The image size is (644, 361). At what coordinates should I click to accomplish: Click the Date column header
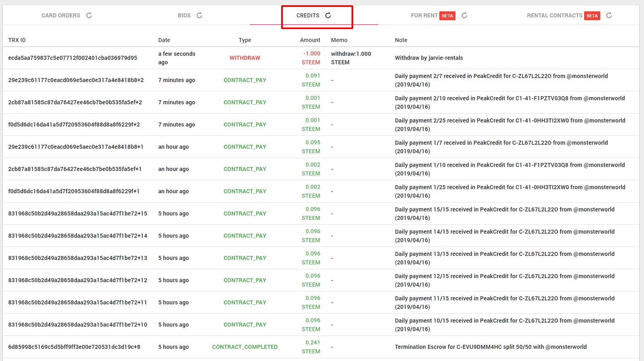click(164, 40)
